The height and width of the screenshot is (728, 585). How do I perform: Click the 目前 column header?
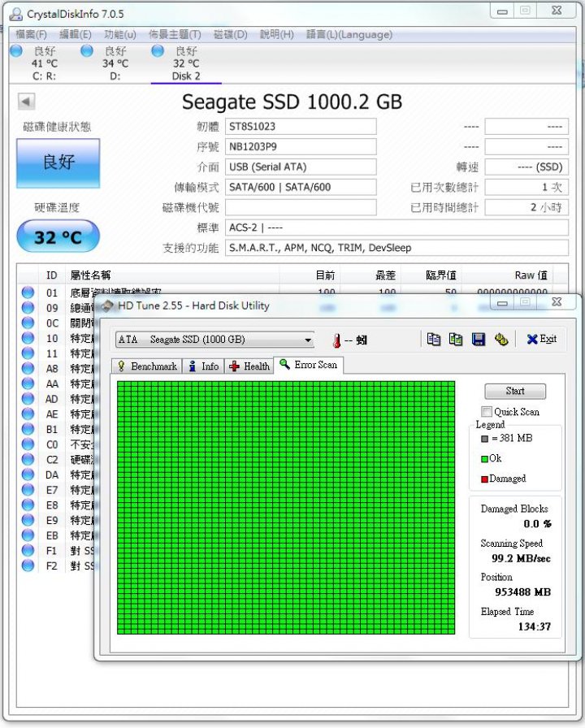click(310, 275)
